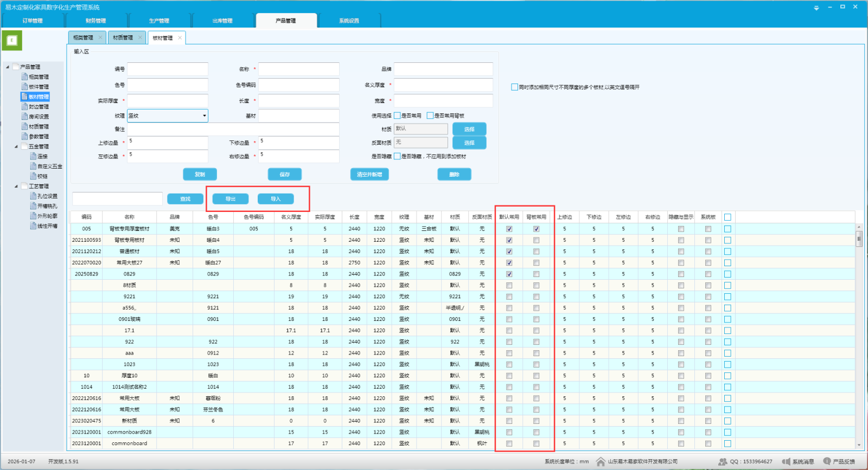Enable the 是否常用 checkbox
This screenshot has width=868, height=470.
pyautogui.click(x=397, y=115)
